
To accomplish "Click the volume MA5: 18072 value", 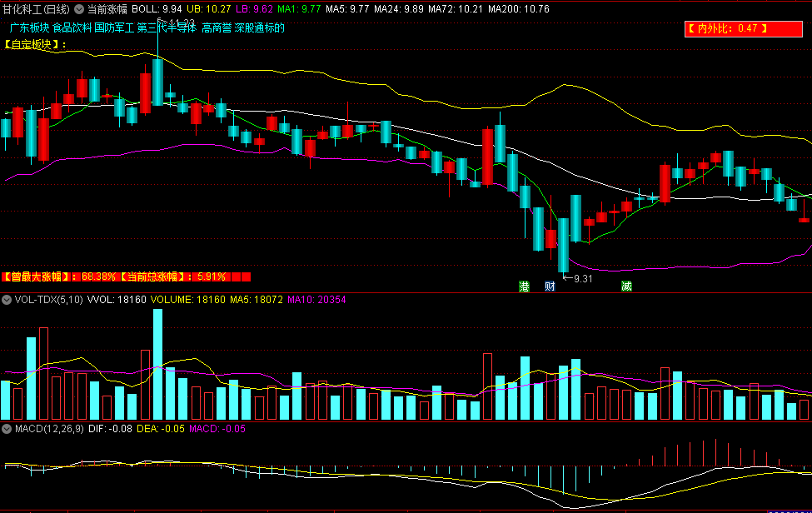I will (x=257, y=300).
